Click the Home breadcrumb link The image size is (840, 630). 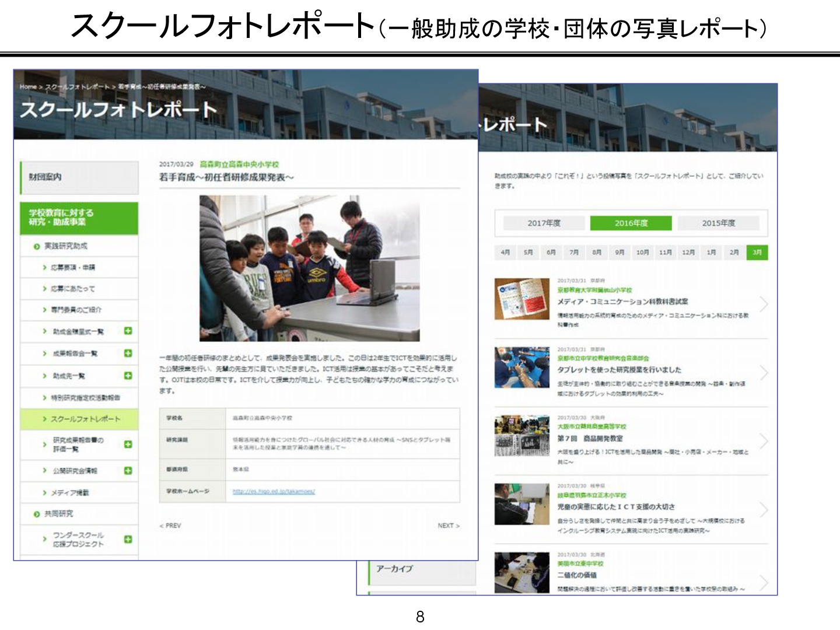[28, 87]
